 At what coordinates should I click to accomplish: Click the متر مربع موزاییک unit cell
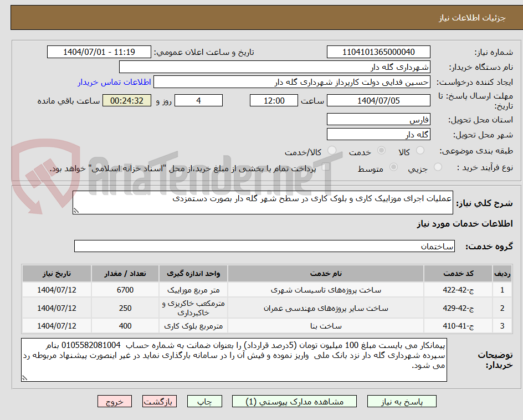coord(193,290)
